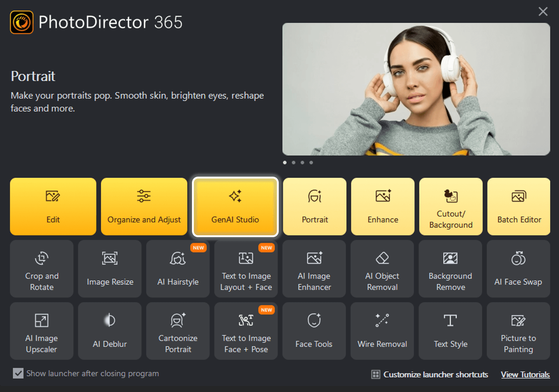Click the headphones portrait preview image
Screen dimensions: 559x392
(416, 89)
